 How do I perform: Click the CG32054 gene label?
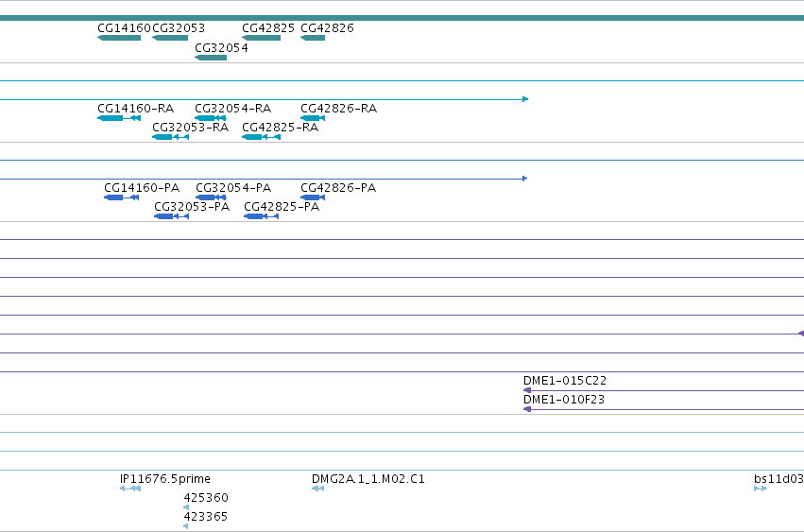click(221, 47)
